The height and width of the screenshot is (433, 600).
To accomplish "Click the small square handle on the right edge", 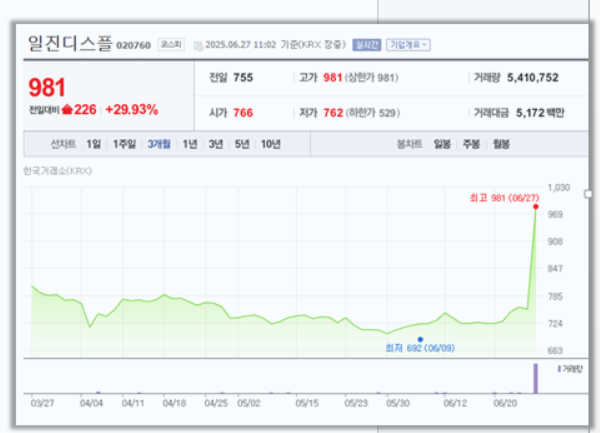I will pyautogui.click(x=588, y=194).
